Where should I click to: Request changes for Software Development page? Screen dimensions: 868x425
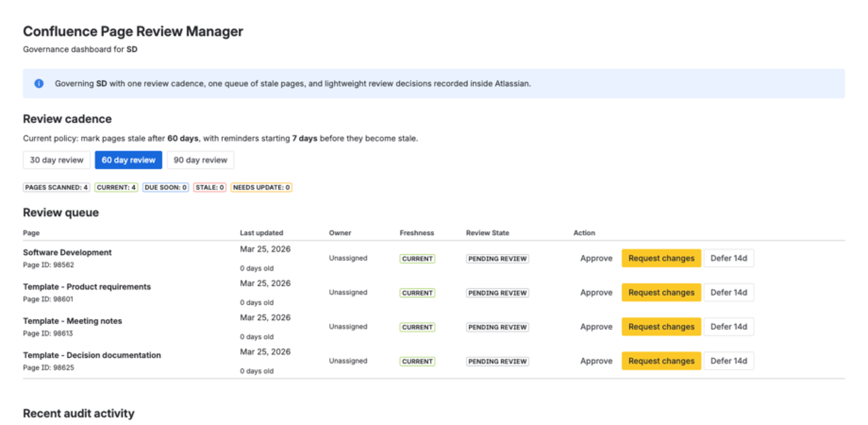point(661,258)
